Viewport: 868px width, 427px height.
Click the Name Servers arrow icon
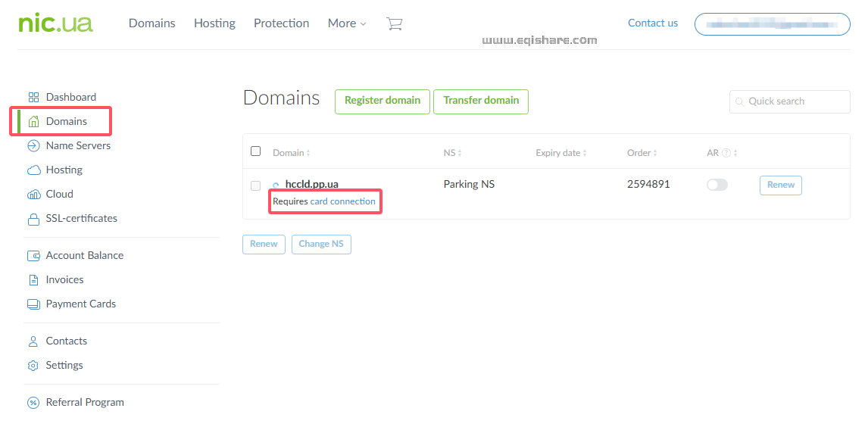(x=33, y=146)
